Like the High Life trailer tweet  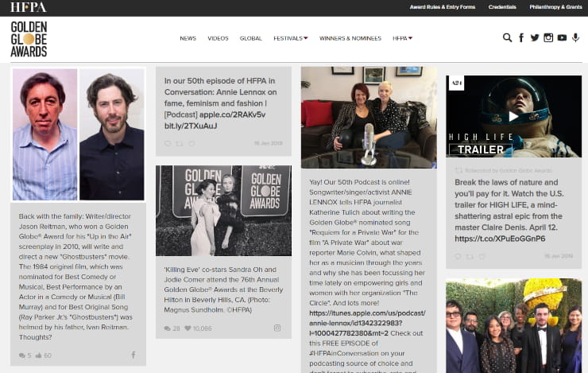click(482, 257)
